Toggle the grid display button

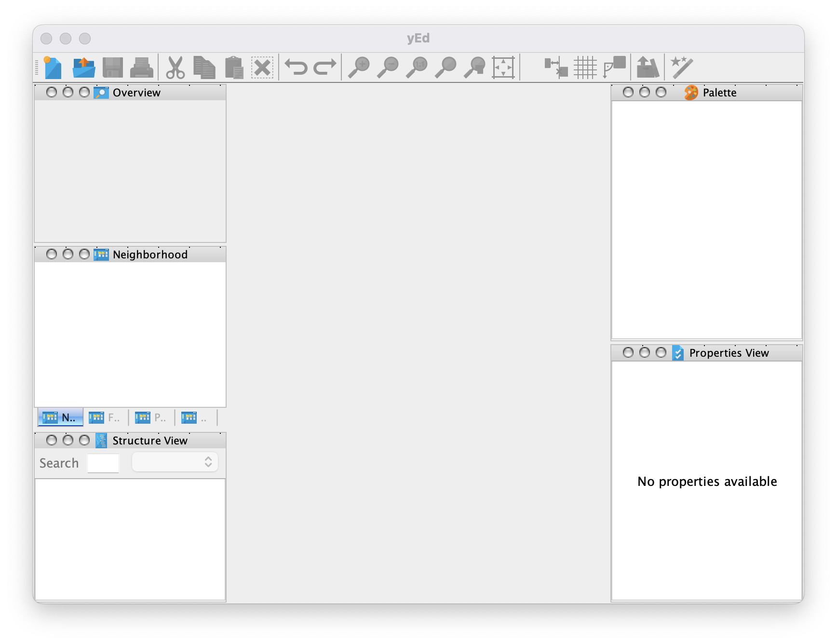click(x=585, y=67)
